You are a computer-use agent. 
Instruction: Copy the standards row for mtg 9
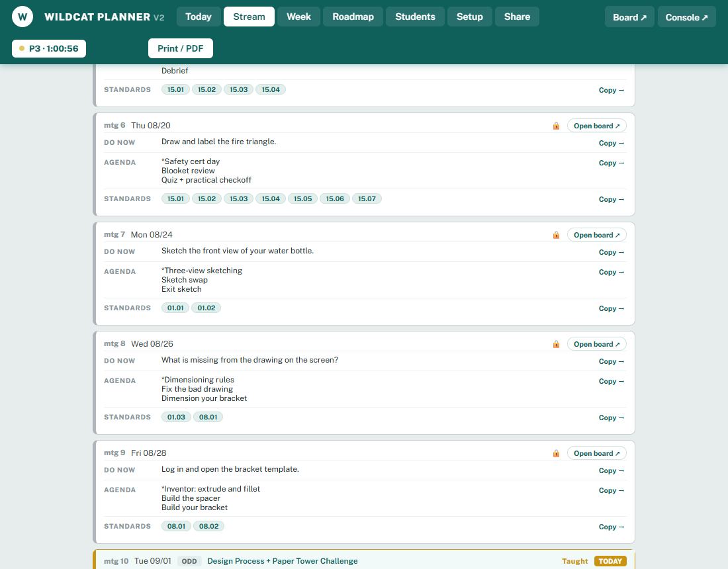(611, 526)
